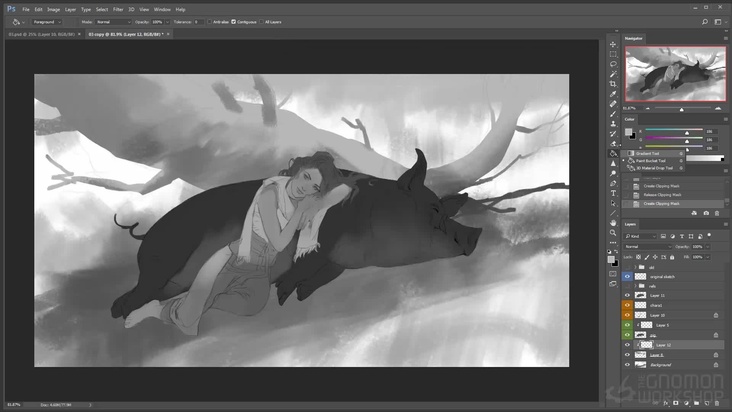Select the Healing Brush tool
The image size is (732, 412).
point(613,104)
